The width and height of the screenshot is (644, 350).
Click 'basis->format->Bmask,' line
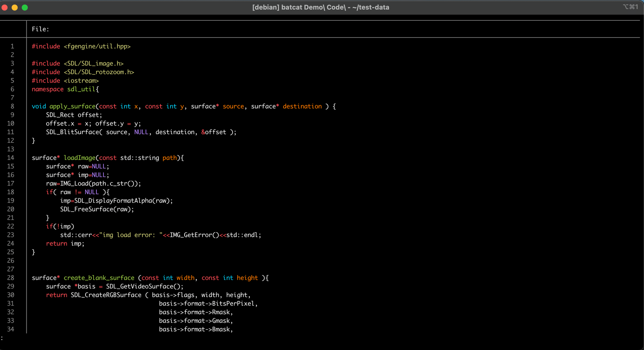click(x=196, y=329)
